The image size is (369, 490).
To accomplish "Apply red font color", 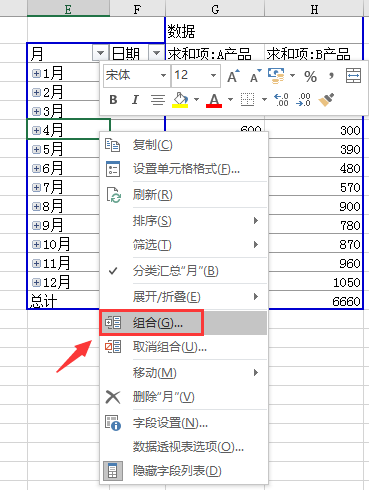I will click(214, 100).
